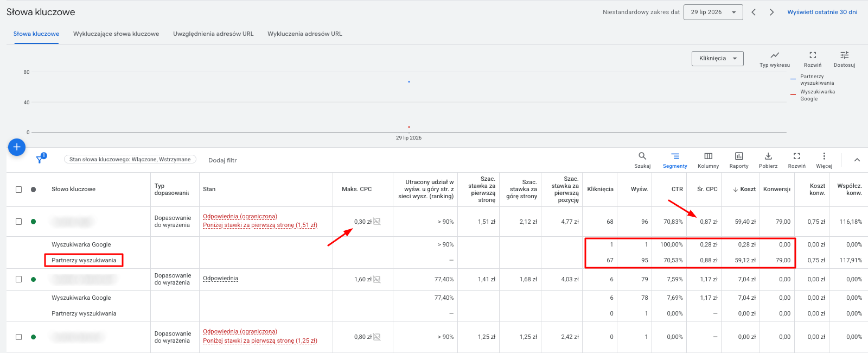This screenshot has height=353, width=868.
Task: Click the Wyświetl ostatnie 30 dni link
Action: pyautogui.click(x=822, y=12)
